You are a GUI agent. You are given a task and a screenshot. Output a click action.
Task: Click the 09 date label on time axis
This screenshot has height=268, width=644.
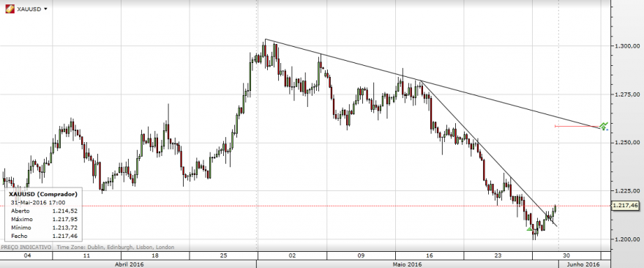tap(361, 256)
